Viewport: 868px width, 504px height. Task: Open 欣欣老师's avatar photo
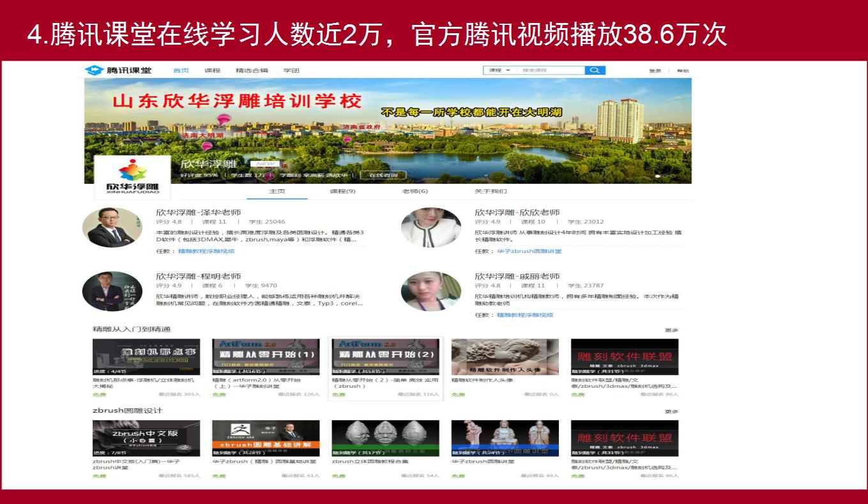(x=431, y=227)
